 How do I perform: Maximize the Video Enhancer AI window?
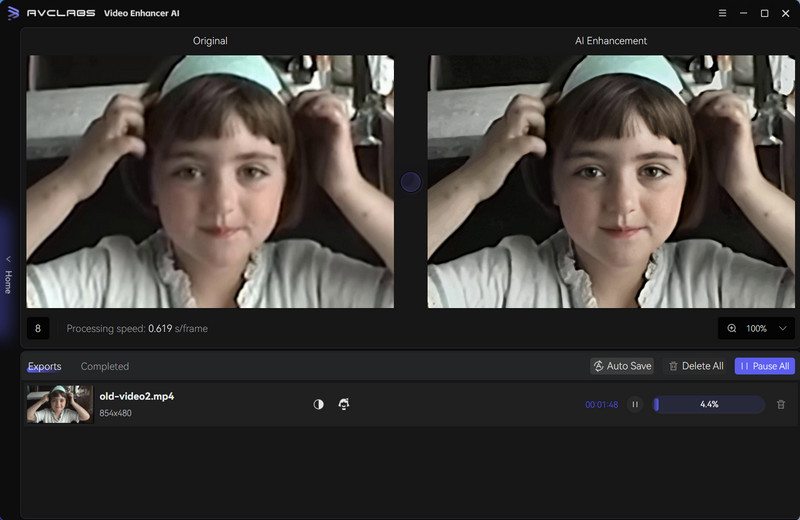point(764,13)
